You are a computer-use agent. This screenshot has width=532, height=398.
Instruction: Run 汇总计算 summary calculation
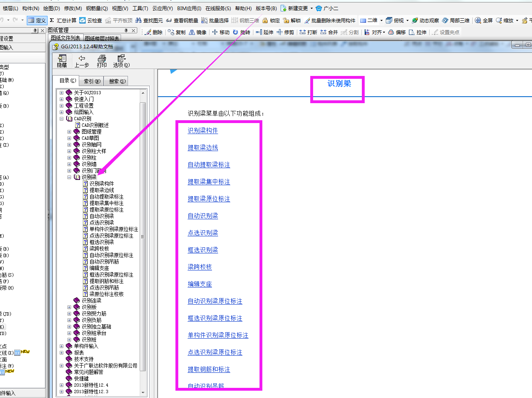[x=63, y=20]
